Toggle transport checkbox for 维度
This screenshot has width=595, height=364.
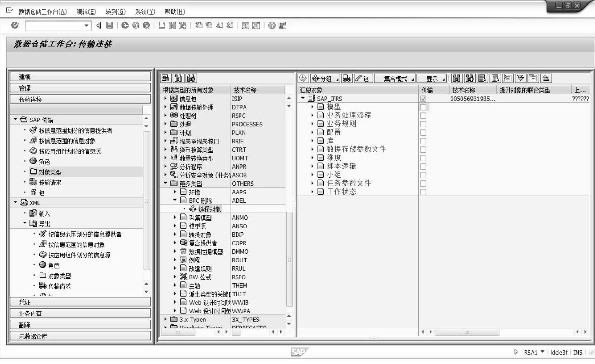coord(423,158)
